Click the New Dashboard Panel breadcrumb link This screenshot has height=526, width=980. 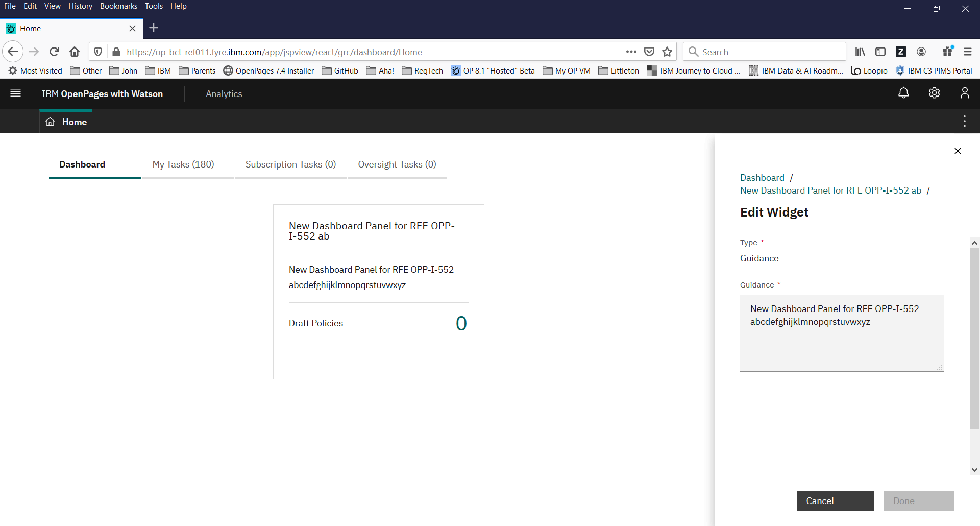click(x=830, y=190)
